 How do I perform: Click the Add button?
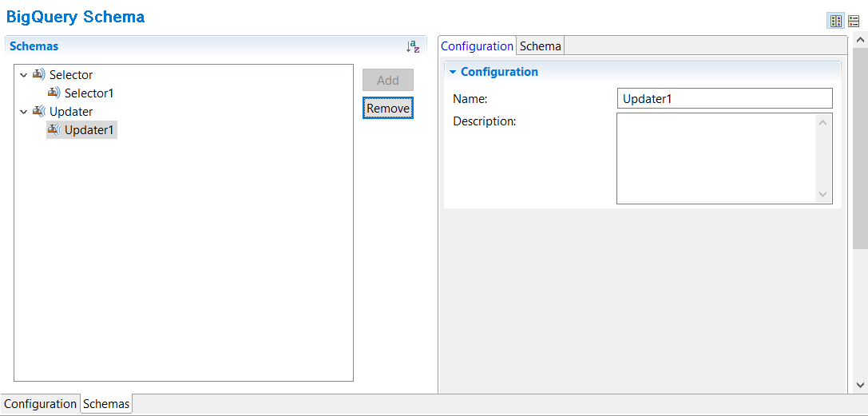[388, 80]
